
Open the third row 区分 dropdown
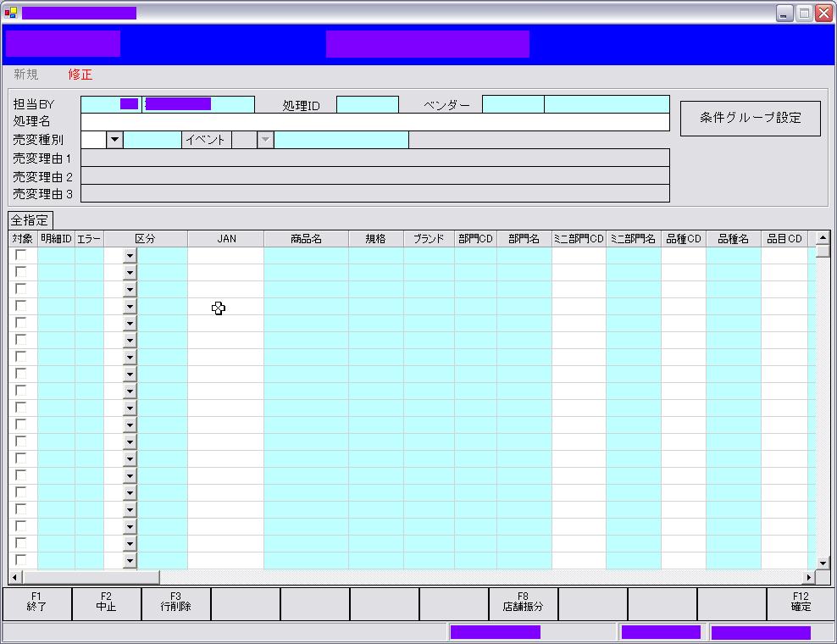click(x=130, y=290)
